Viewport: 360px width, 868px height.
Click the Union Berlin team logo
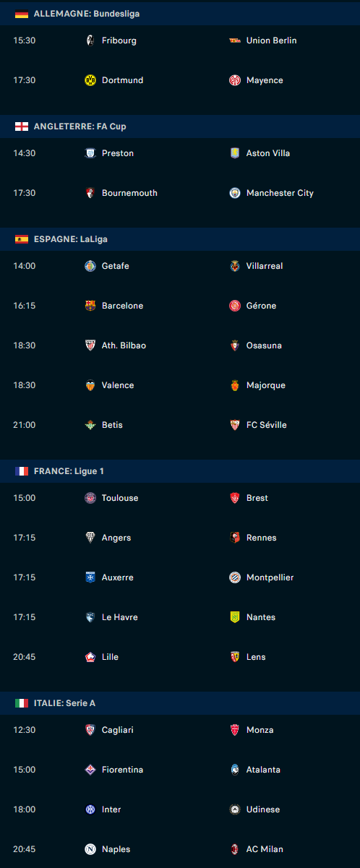coord(235,40)
